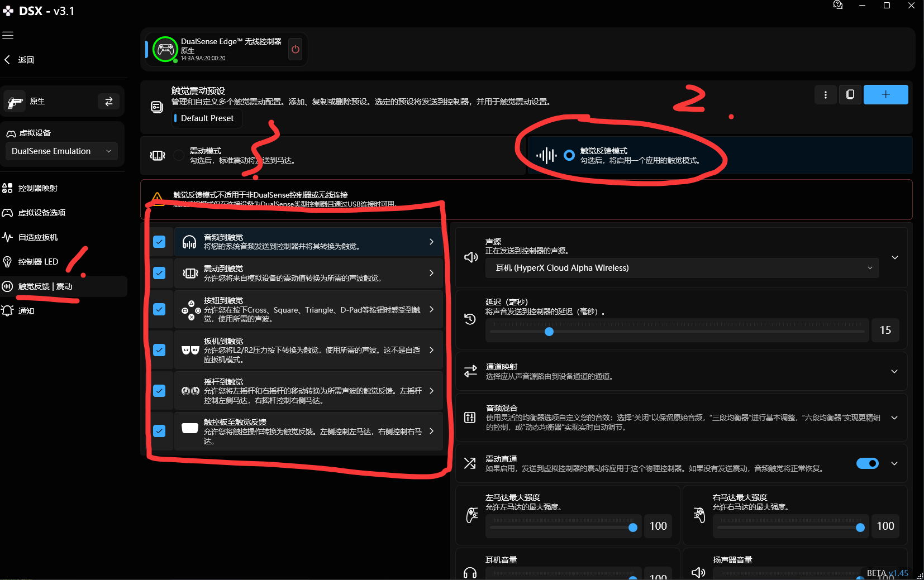Select 触觉反馈 | 震动 in the sidebar
Viewport: 924px width, 580px height.
pyautogui.click(x=64, y=286)
